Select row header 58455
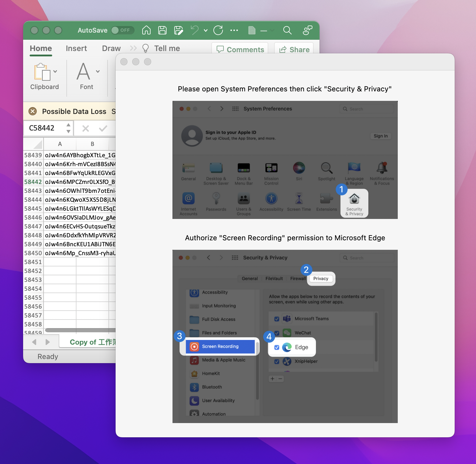Viewport: 476px width, 464px height. (x=33, y=298)
